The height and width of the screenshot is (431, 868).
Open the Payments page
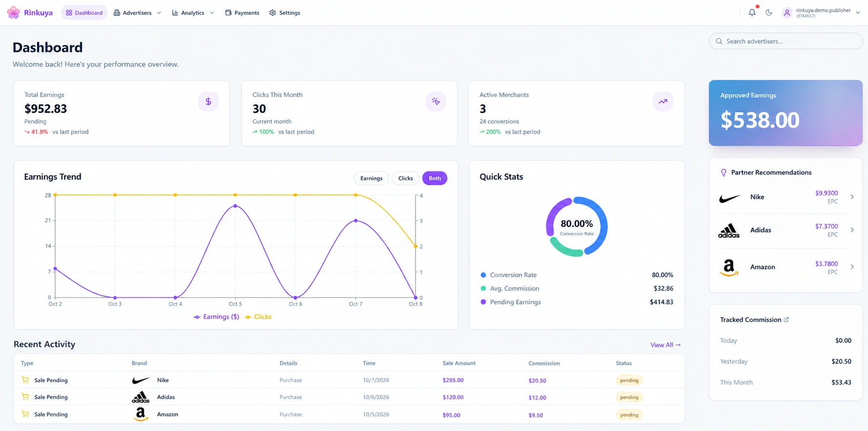click(x=242, y=13)
